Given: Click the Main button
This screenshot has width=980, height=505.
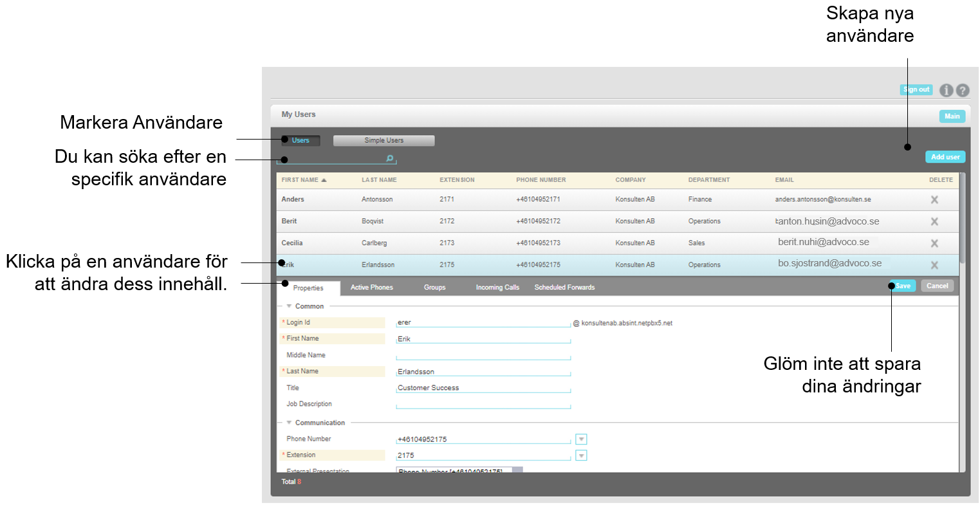Looking at the screenshot, I should 952,116.
